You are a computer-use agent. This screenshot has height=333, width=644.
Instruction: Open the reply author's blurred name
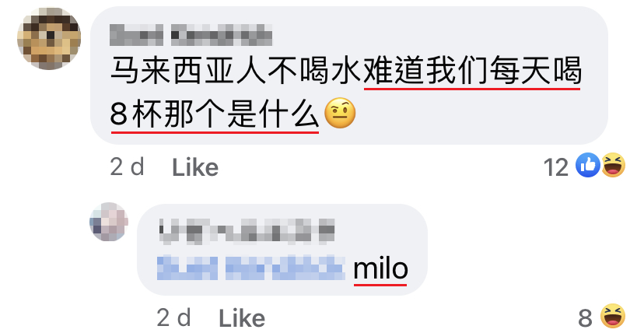click(247, 230)
